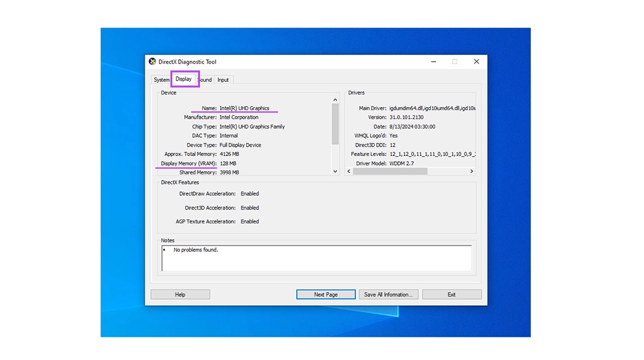644x360 pixels.
Task: Click Drivers list scroll left arrow
Action: [x=349, y=171]
